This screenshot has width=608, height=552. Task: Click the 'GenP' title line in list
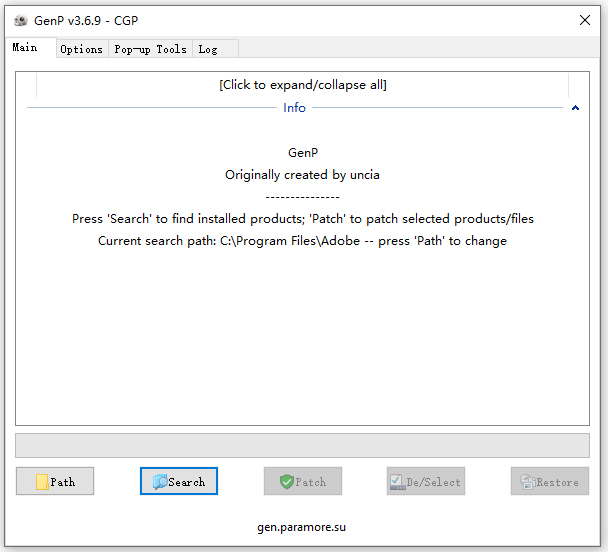click(x=302, y=153)
